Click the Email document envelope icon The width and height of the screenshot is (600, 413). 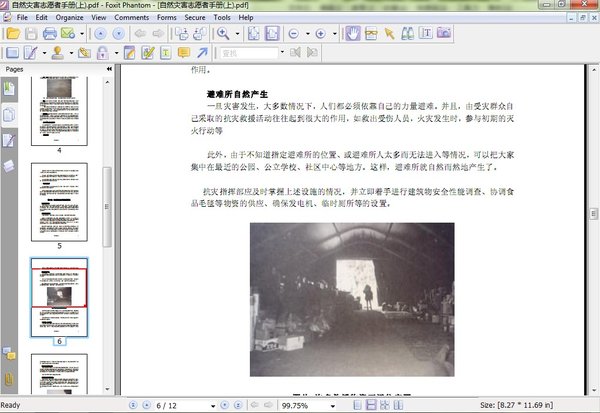(x=68, y=34)
